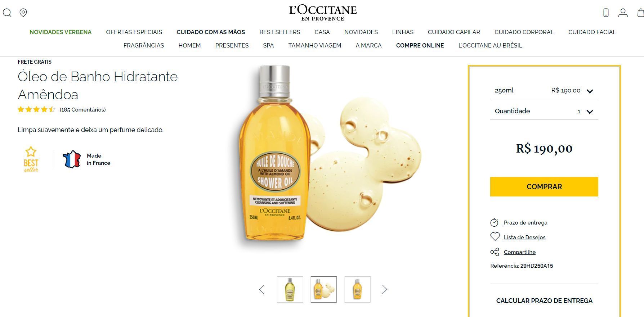644x317 pixels.
Task: Open the 185 Comentários link
Action: (x=82, y=110)
